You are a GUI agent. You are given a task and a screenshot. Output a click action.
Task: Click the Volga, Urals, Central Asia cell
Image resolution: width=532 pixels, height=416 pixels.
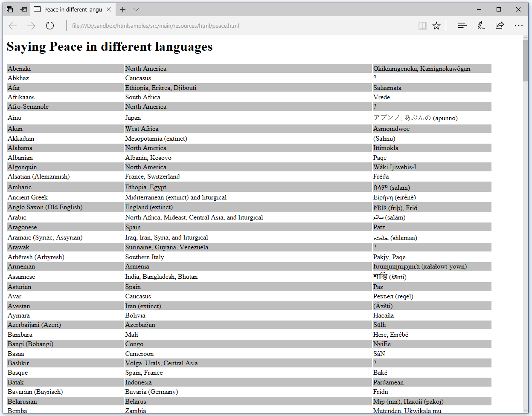pos(248,363)
